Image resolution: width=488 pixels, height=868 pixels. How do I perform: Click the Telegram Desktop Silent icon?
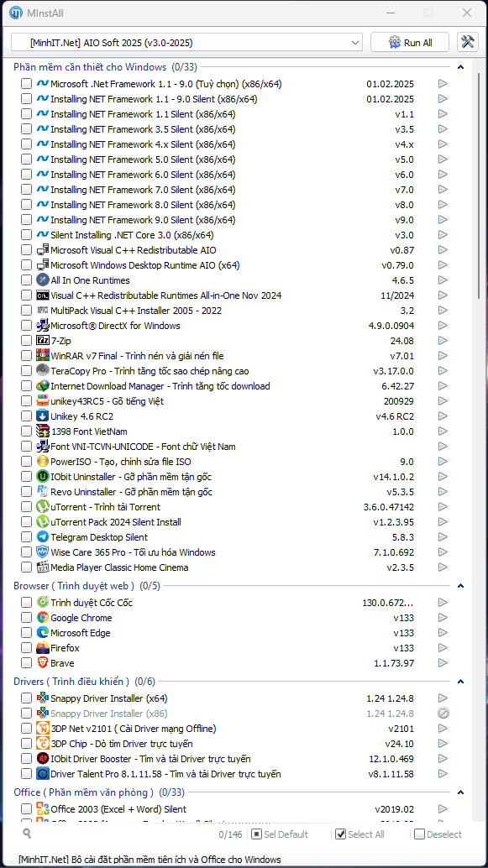(43, 537)
